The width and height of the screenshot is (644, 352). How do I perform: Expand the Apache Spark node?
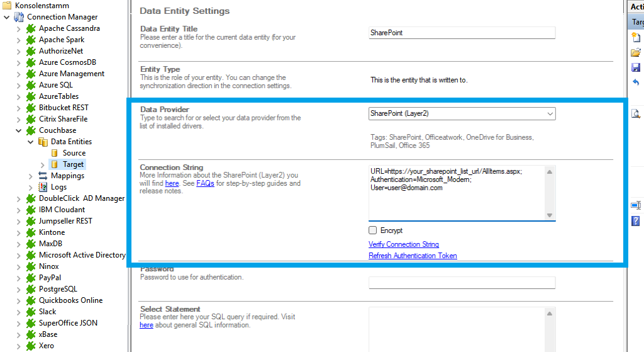point(18,40)
